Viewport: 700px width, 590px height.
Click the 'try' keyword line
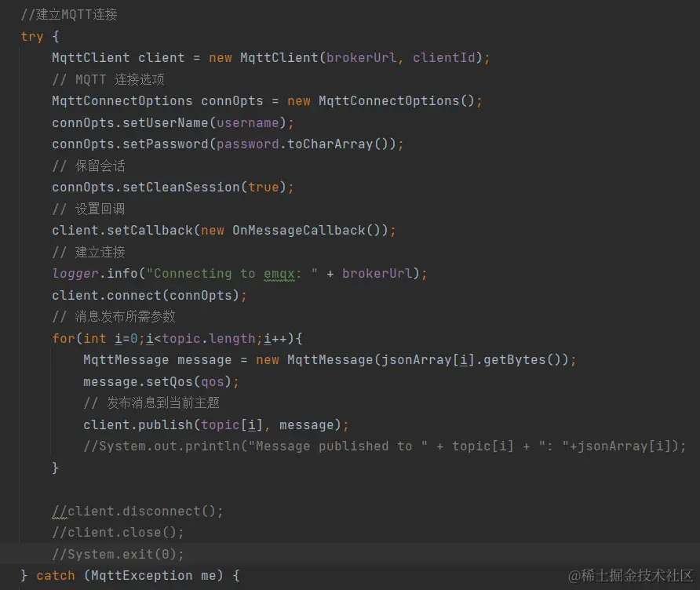[x=40, y=36]
